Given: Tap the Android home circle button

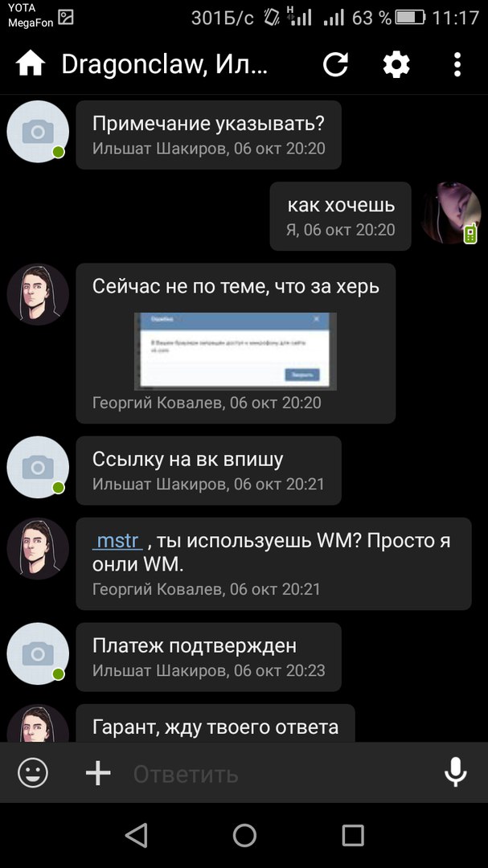Looking at the screenshot, I should (x=244, y=835).
